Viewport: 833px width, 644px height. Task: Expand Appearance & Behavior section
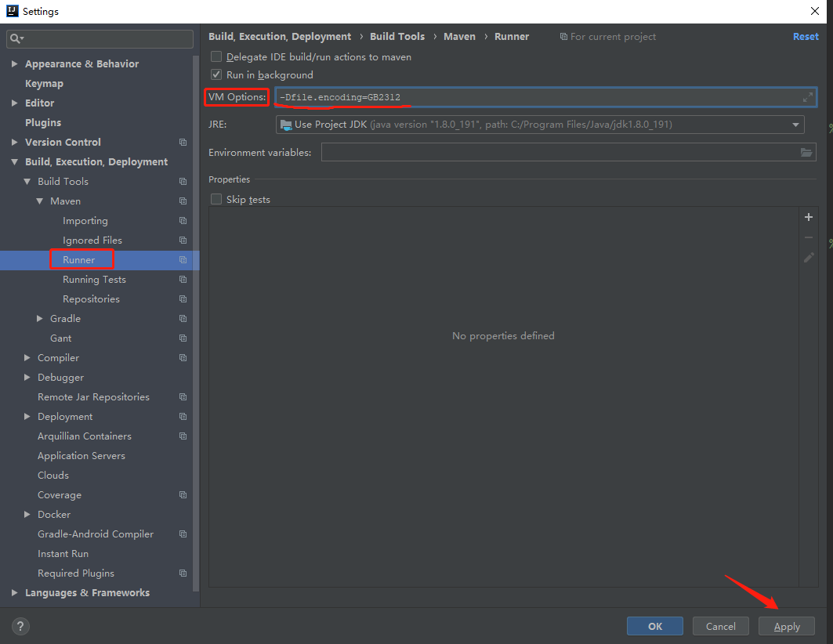(x=14, y=63)
